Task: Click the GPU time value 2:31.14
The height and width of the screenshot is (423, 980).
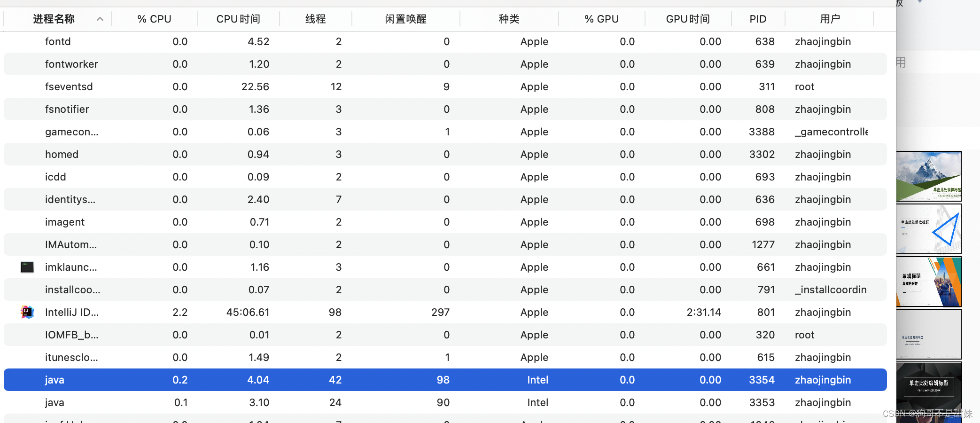Action: click(x=704, y=312)
